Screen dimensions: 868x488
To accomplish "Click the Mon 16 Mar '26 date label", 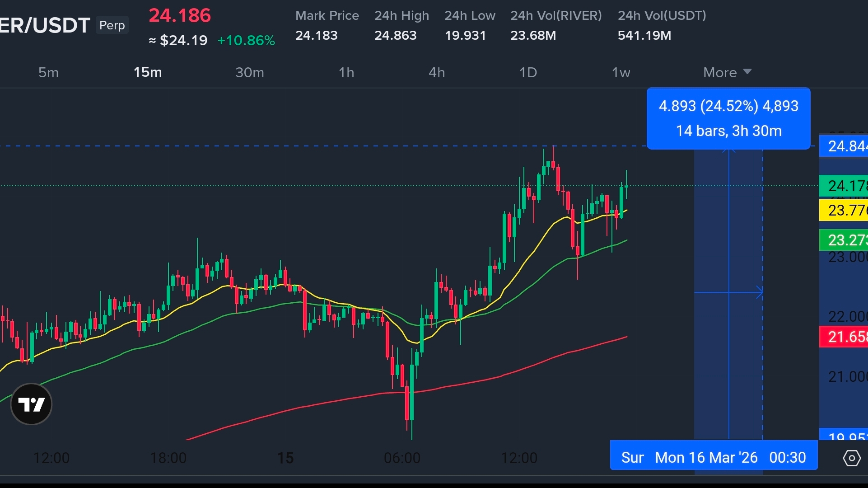I will point(706,457).
